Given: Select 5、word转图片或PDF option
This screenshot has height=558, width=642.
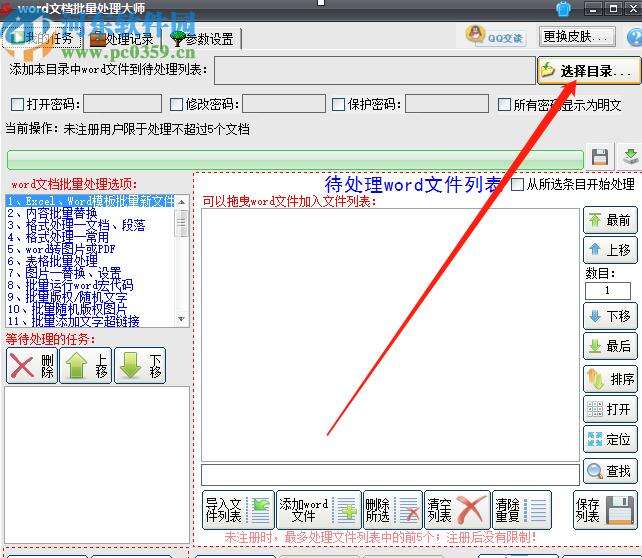Looking at the screenshot, I should [x=90, y=249].
